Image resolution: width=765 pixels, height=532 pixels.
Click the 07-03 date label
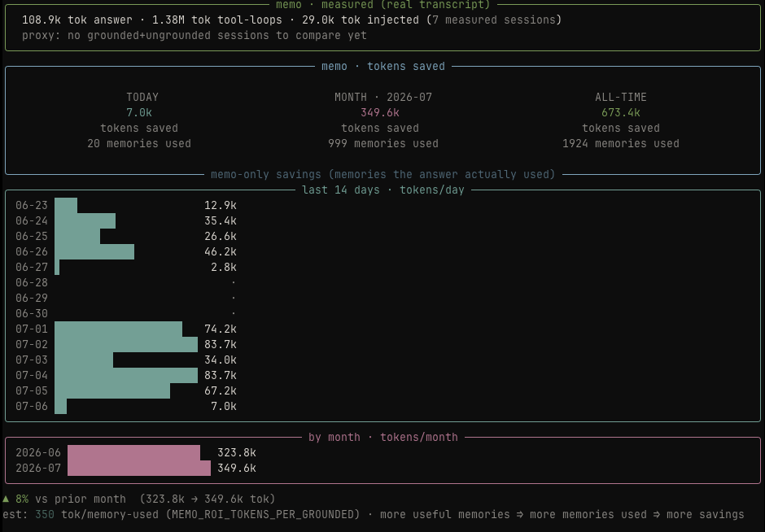32,360
